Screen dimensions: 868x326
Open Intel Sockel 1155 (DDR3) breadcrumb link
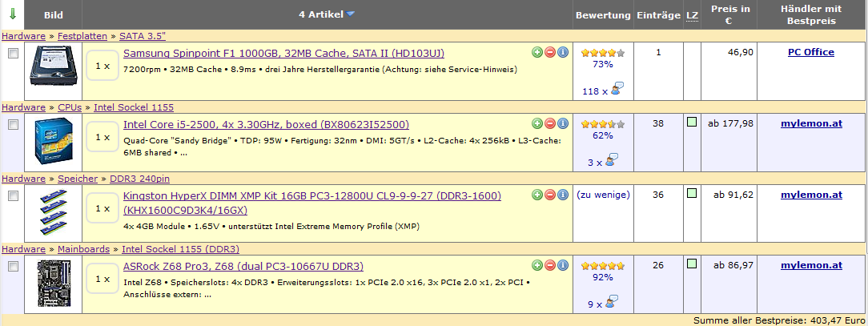[x=180, y=249]
